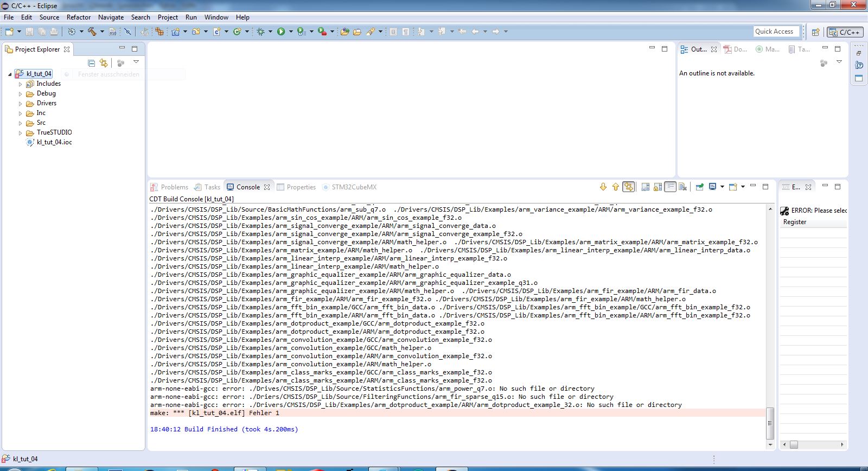The image size is (868, 471).
Task: Launch the Debug bug icon
Action: coord(261,31)
